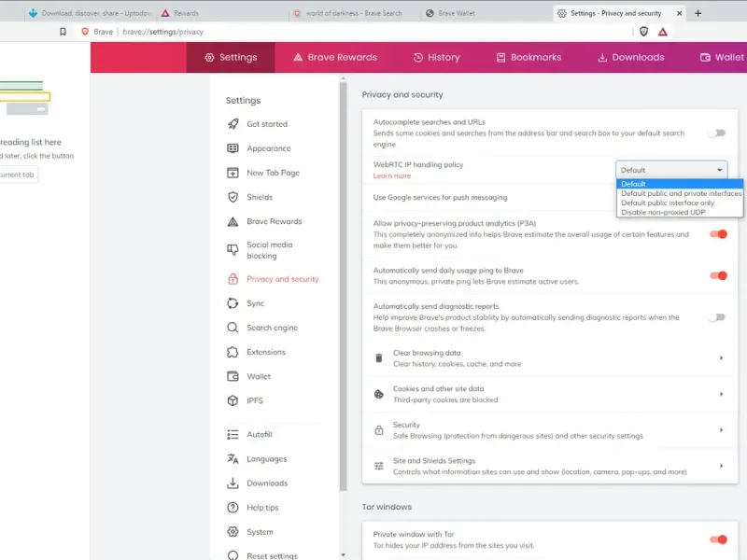Click the Brave Shields lion icon in toolbar
This screenshot has width=747, height=560.
643,32
